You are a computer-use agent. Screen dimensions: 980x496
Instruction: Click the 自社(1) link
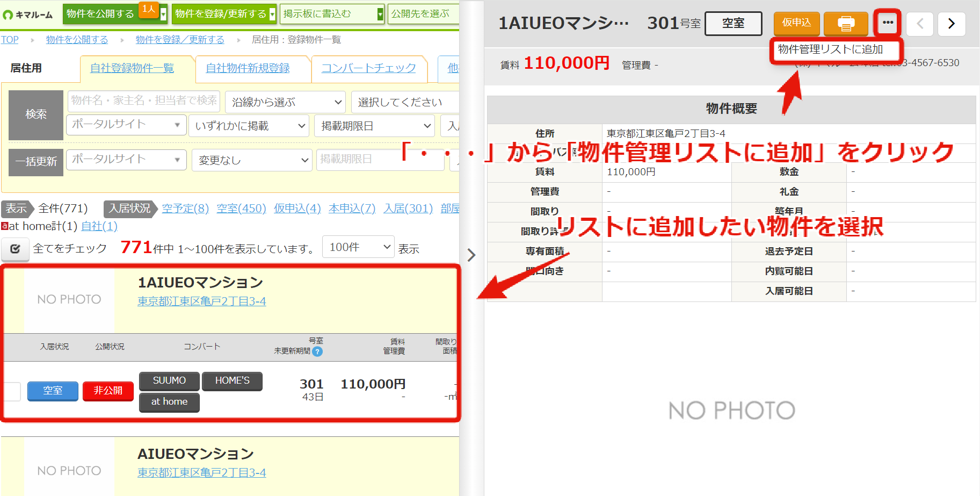click(99, 227)
